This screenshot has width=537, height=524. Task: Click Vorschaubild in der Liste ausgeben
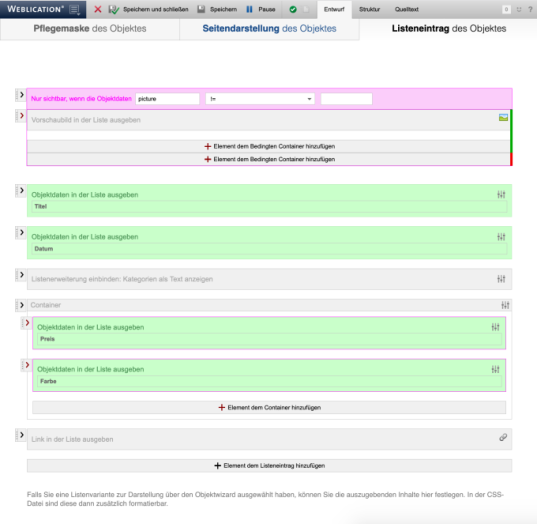click(x=86, y=120)
